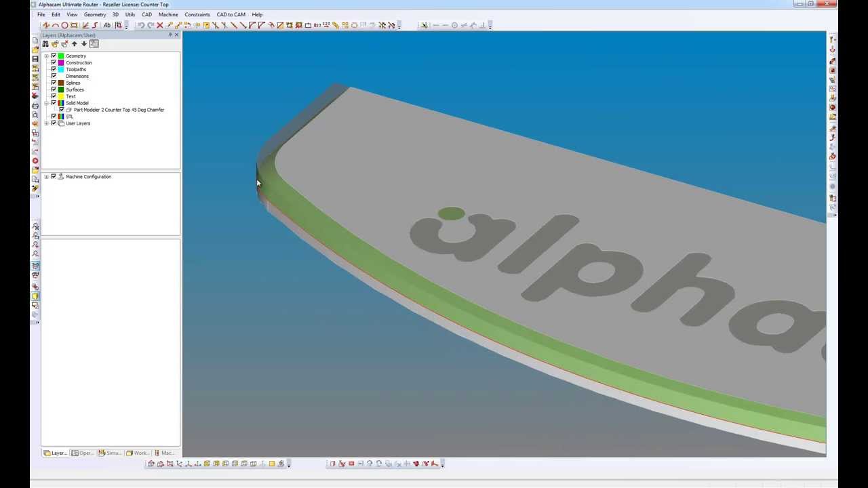This screenshot has height=488, width=868.
Task: Click the red X delete icon
Action: 160,25
